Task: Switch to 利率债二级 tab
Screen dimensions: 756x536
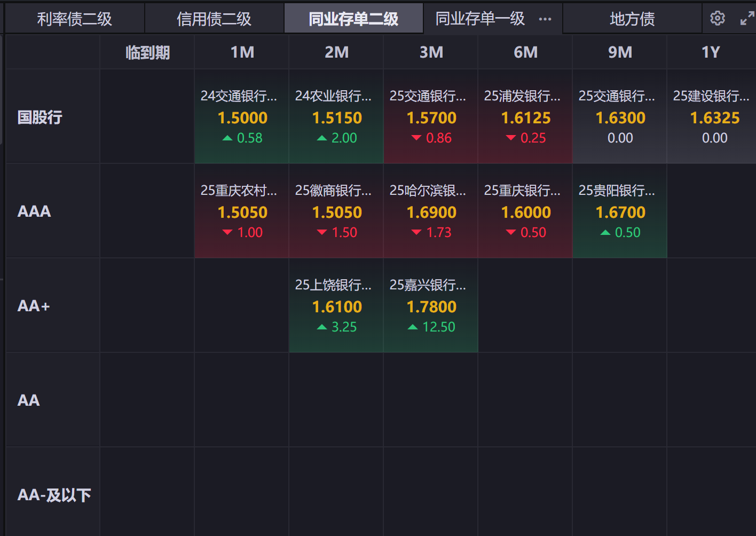Action: [74, 19]
